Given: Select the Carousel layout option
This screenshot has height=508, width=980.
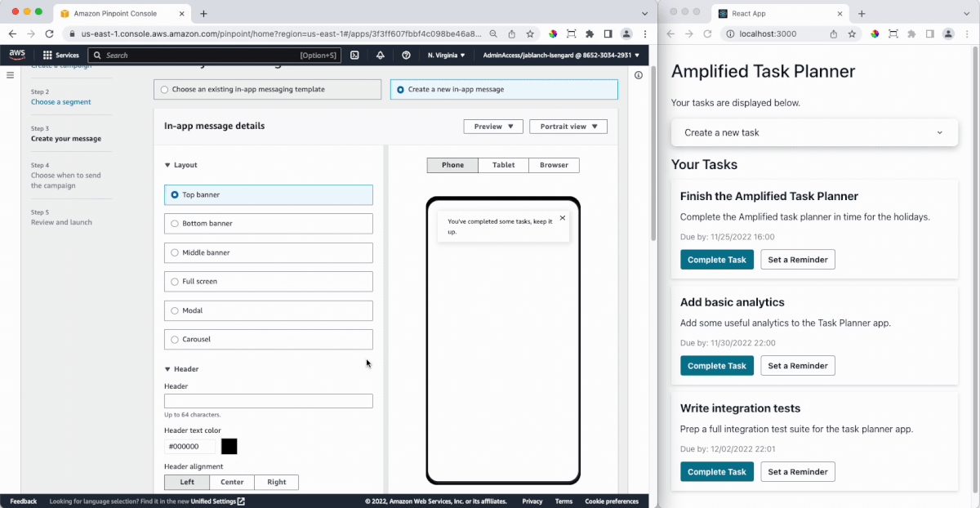Looking at the screenshot, I should point(269,339).
